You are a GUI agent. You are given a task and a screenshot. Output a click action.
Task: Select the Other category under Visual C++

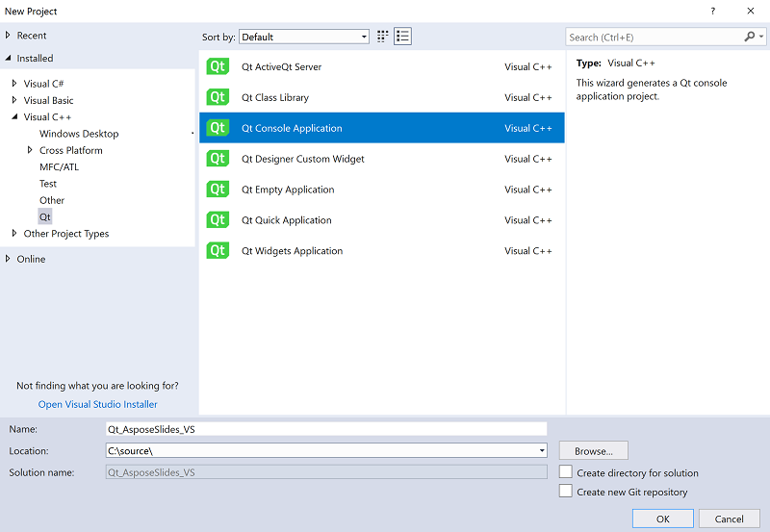52,200
